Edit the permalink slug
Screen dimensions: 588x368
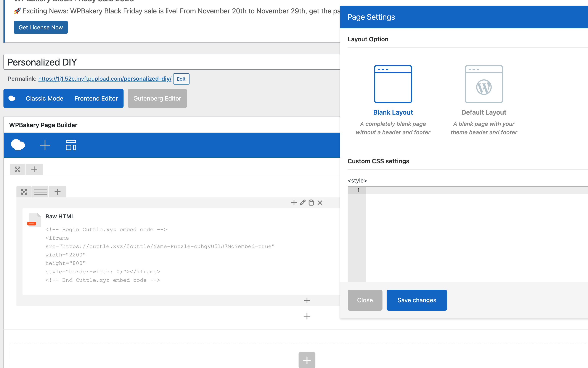point(181,79)
